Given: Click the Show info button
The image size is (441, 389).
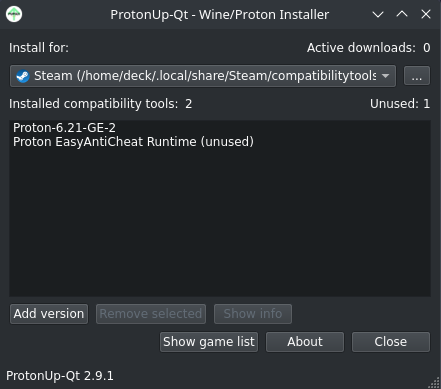Looking at the screenshot, I should click(253, 314).
